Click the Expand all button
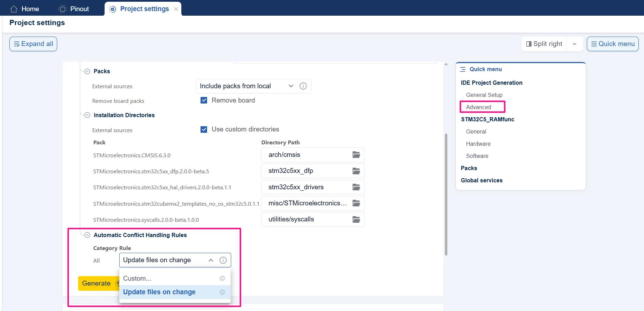 [33, 44]
